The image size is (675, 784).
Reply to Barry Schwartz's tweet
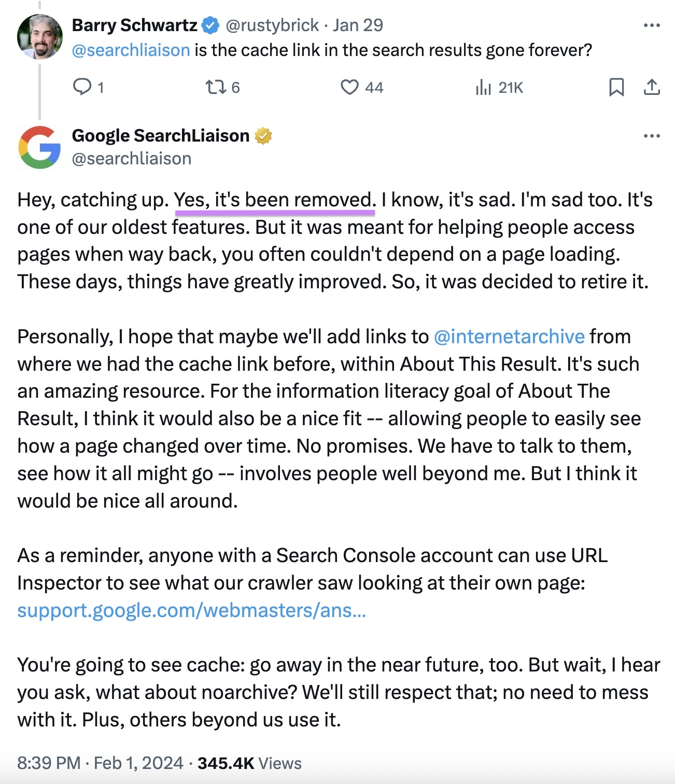(x=85, y=88)
